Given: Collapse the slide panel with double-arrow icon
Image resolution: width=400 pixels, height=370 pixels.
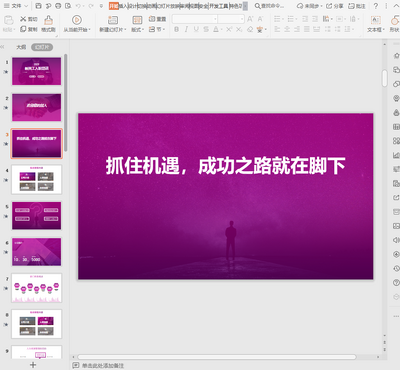Looking at the screenshot, I should 2,47.
